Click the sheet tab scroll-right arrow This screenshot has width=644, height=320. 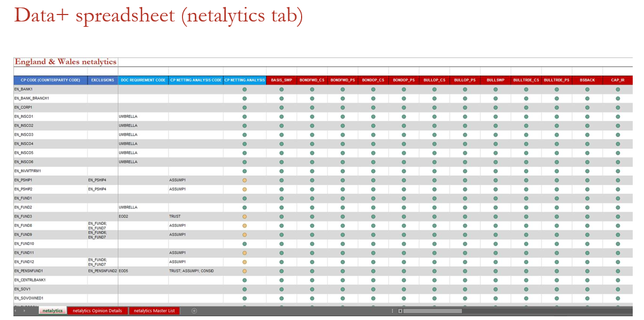pyautogui.click(x=24, y=311)
